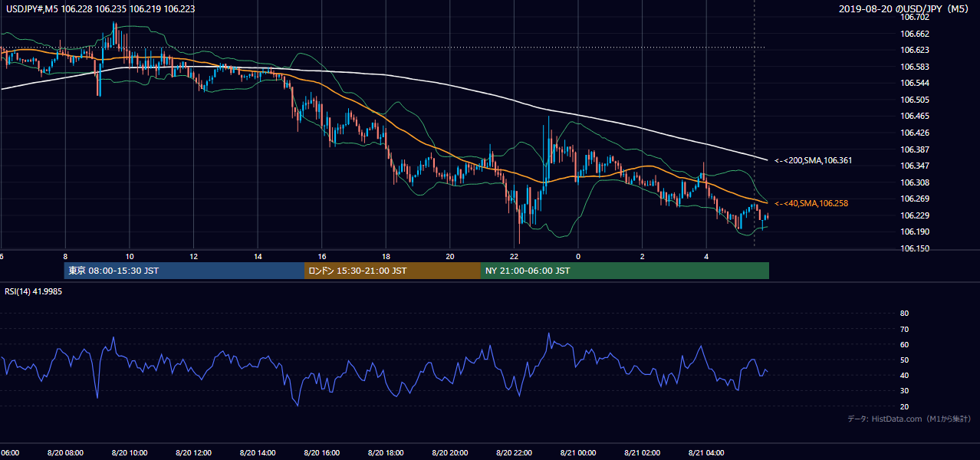The width and height of the screenshot is (980, 460).
Task: Click the 8/20 16:00 date axis label
Action: (x=321, y=452)
